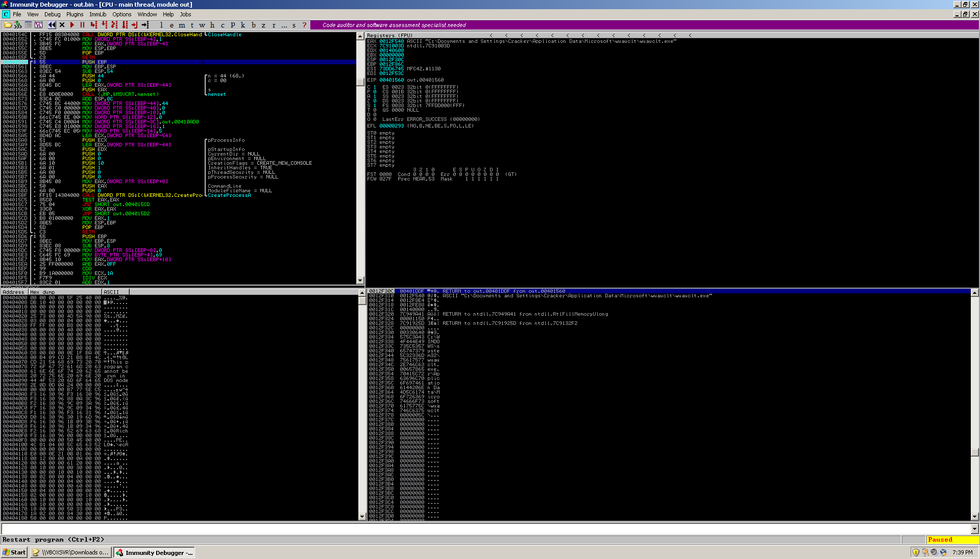
Task: Open the ImmLib menu
Action: pos(97,14)
